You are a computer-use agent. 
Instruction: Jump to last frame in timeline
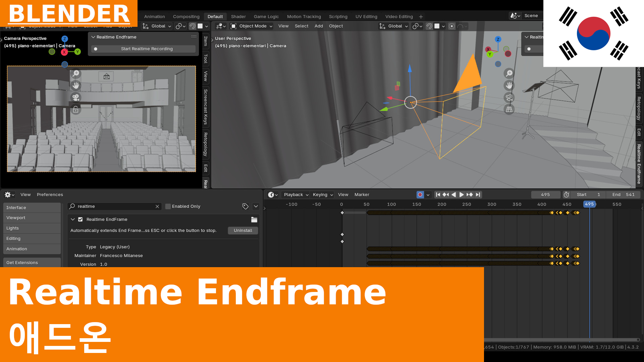478,194
